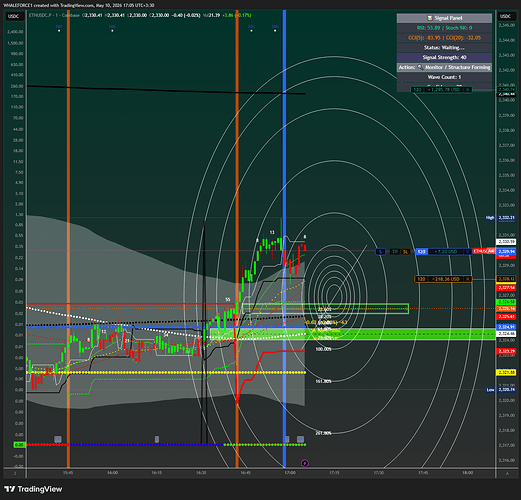
Task: Click the yellow 2,321.88 price label
Action: 506,372
